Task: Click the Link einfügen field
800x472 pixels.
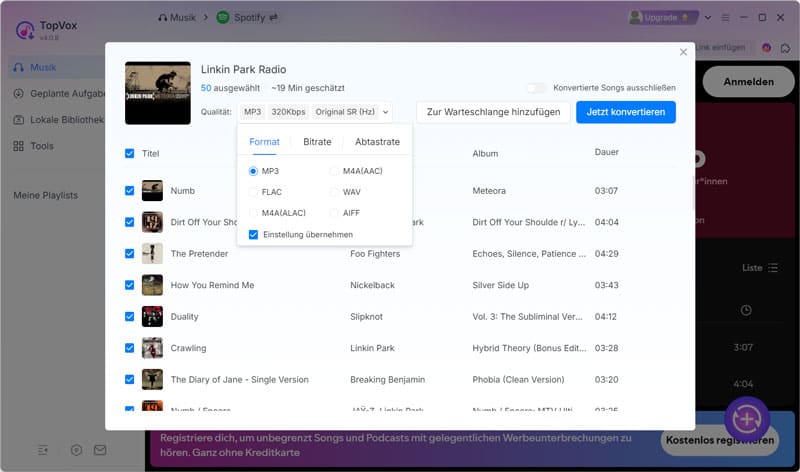Action: click(720, 47)
